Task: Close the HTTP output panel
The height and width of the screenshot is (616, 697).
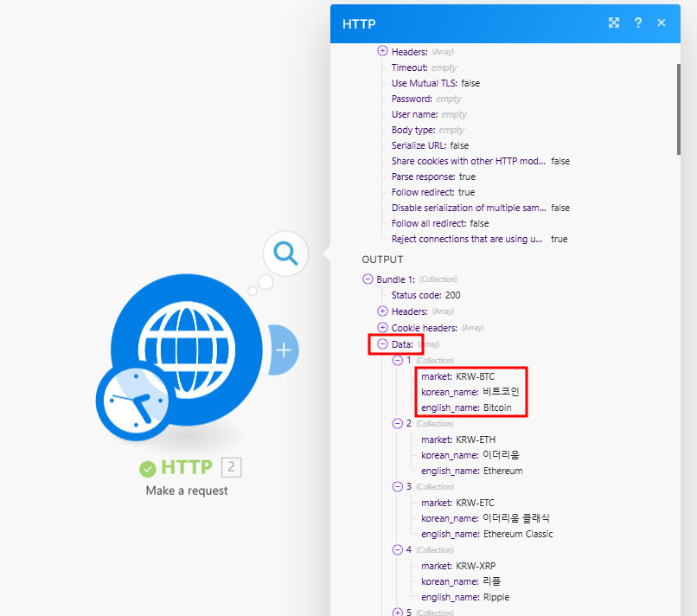Action: 662,22
